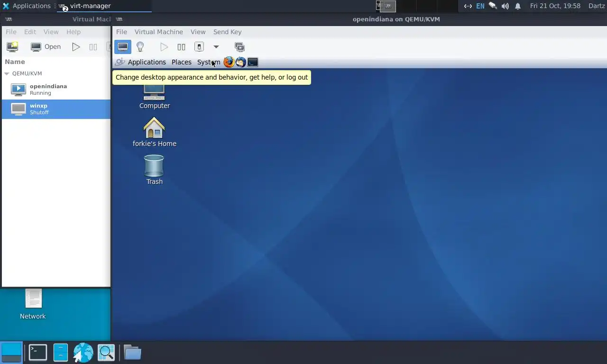Select the winxp Shutoff VM row
This screenshot has width=607, height=364.
(56, 109)
